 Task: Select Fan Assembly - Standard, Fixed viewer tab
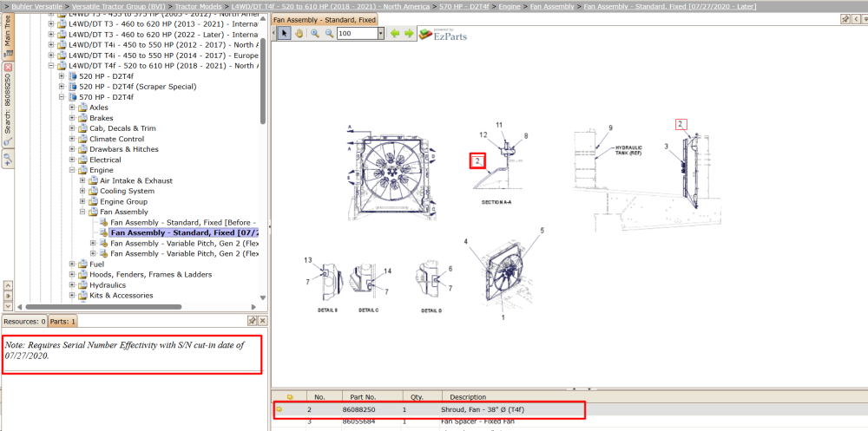(325, 19)
